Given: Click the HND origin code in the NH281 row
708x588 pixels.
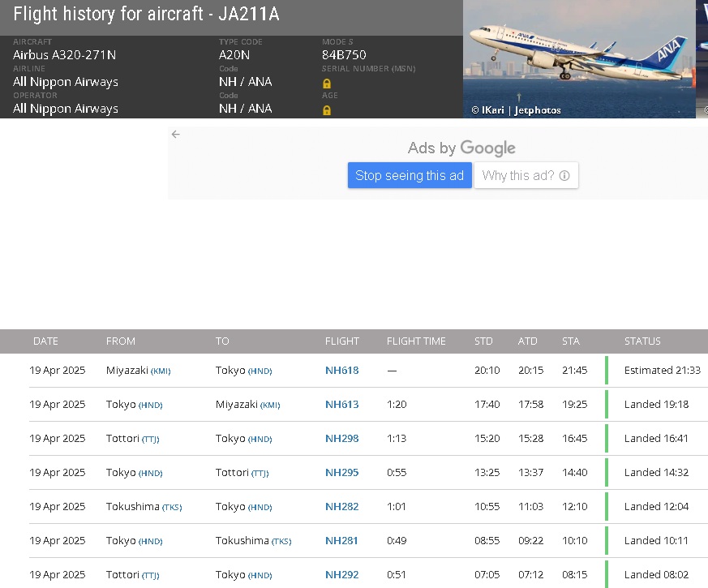Looking at the screenshot, I should pyautogui.click(x=150, y=542).
